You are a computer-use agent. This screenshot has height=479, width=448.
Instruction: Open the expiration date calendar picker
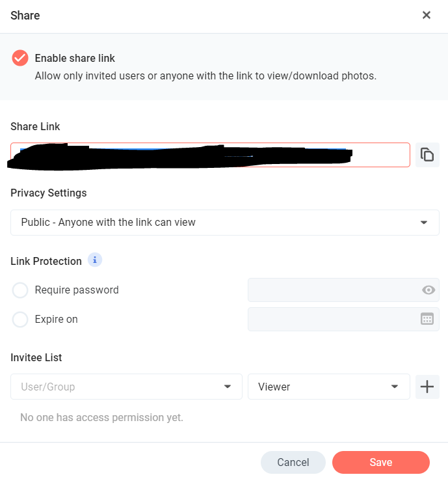(427, 320)
